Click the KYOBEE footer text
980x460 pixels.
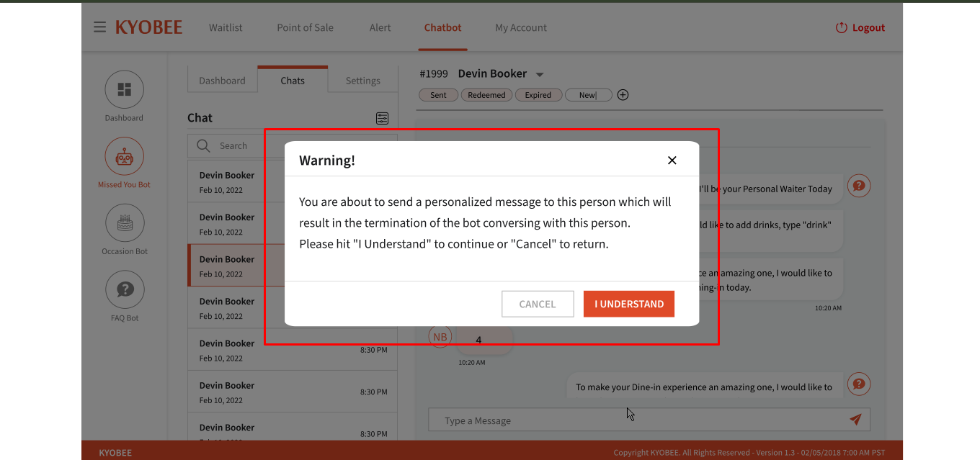point(115,453)
